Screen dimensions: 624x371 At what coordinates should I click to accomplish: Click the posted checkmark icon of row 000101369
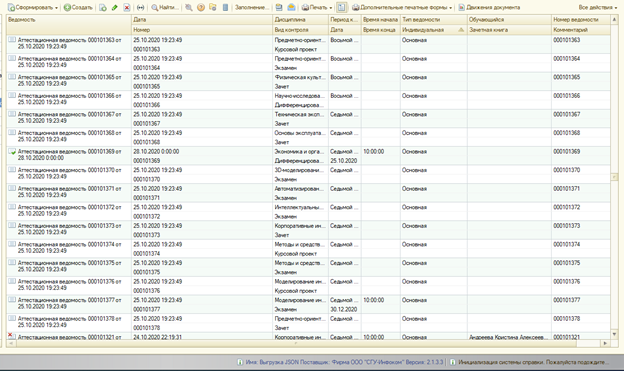pos(12,152)
